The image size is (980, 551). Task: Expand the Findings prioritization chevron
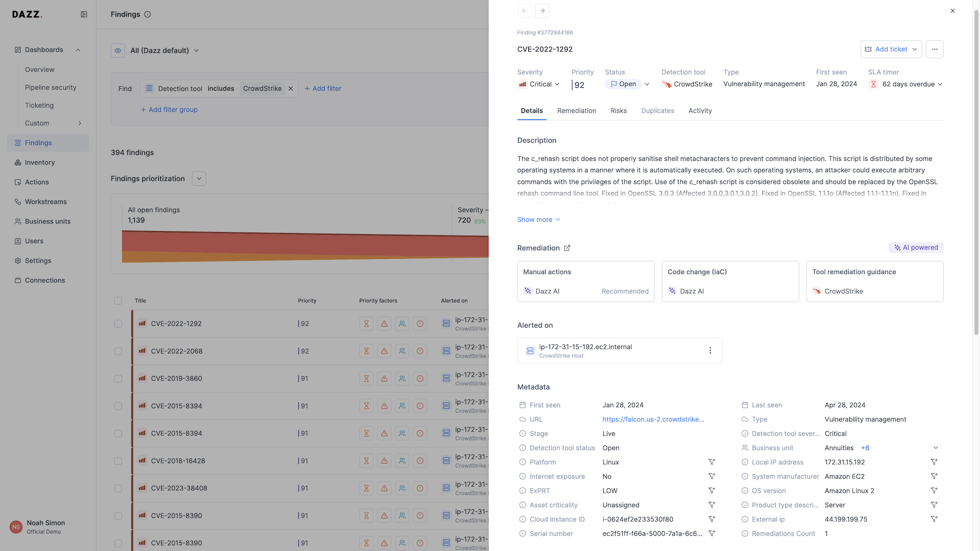[x=199, y=179]
